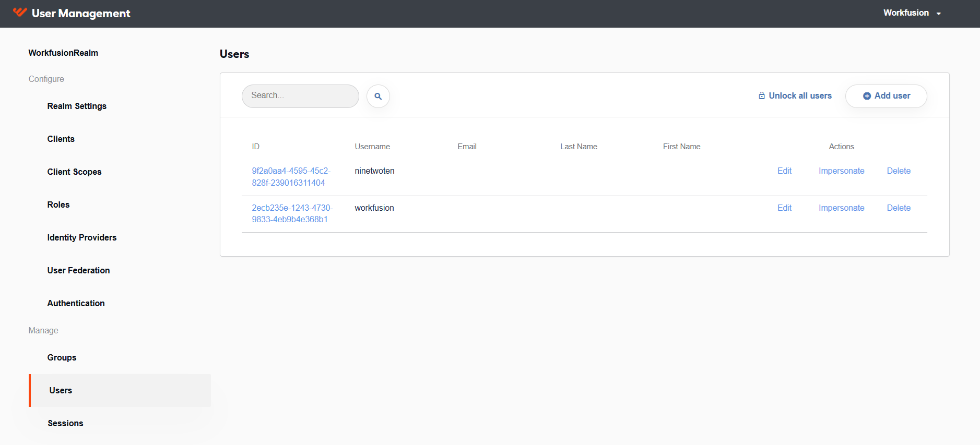This screenshot has width=980, height=445.
Task: Impersonate the ninetwoten user
Action: (x=842, y=171)
